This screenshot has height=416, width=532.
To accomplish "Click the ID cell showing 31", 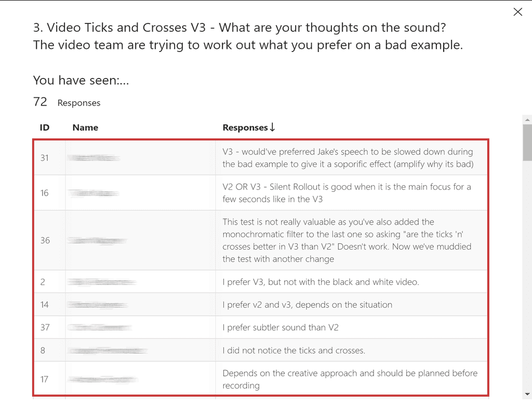I will (x=45, y=158).
